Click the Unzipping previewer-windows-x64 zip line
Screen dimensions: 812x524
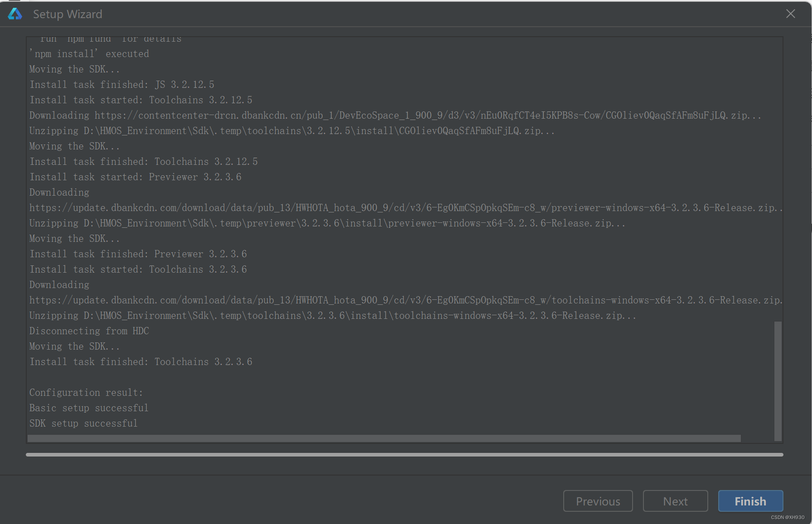tap(327, 223)
